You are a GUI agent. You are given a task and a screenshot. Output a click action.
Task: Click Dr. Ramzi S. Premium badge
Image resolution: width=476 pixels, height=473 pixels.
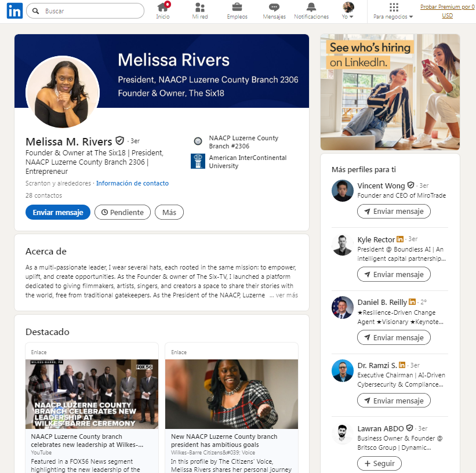[402, 365]
